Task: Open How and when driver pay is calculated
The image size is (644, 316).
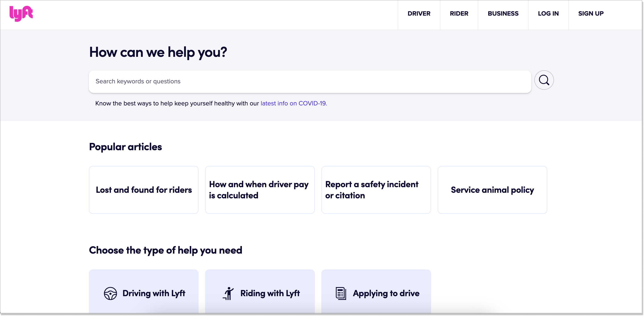Action: pos(260,190)
